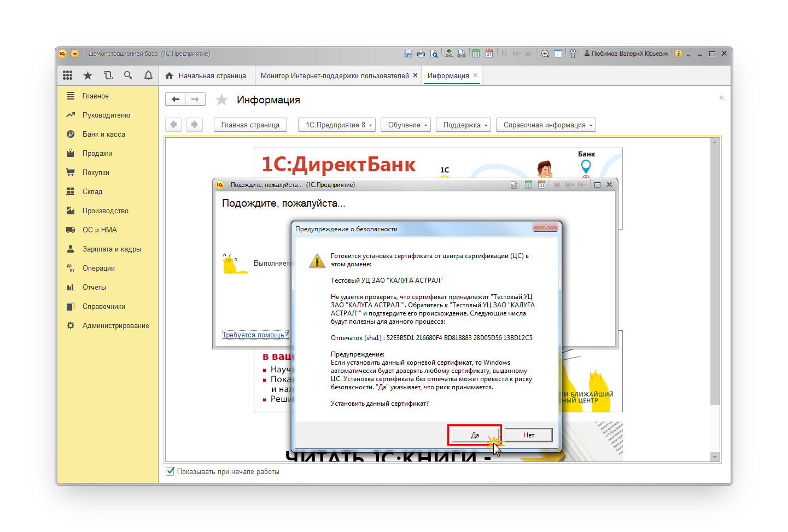Close the Информация form with small x
The height and width of the screenshot is (532, 788).
tap(721, 98)
